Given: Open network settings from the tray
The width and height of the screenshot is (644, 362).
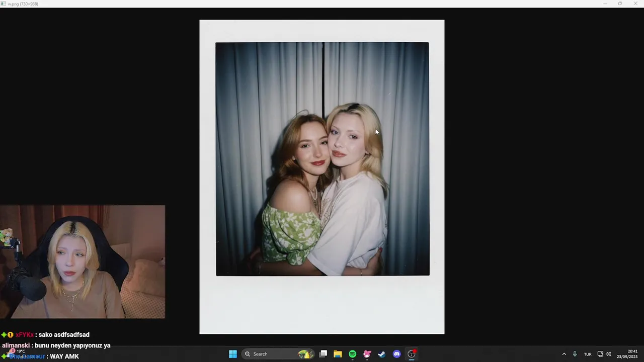Looking at the screenshot, I should coord(600,354).
